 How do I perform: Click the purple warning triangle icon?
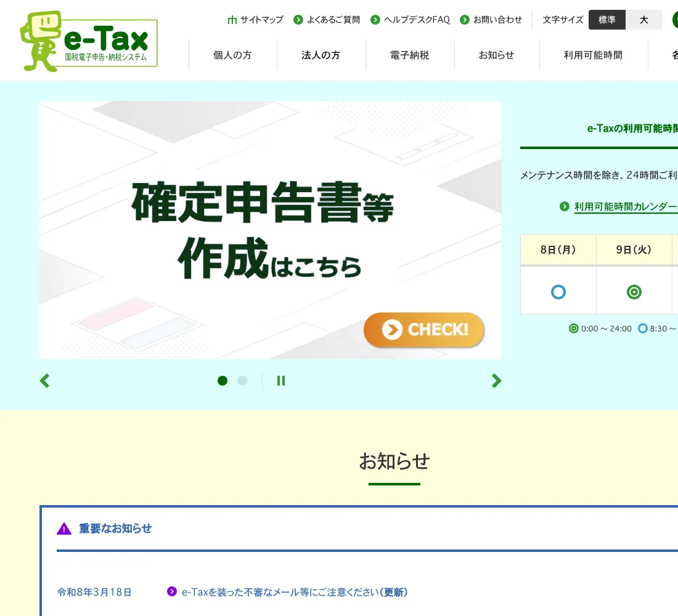[64, 529]
